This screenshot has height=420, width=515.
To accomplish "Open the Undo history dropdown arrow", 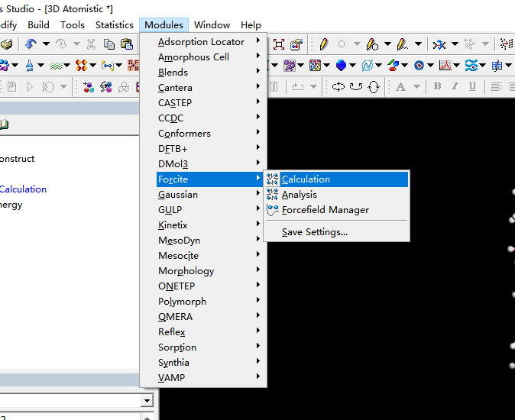I will [x=46, y=44].
